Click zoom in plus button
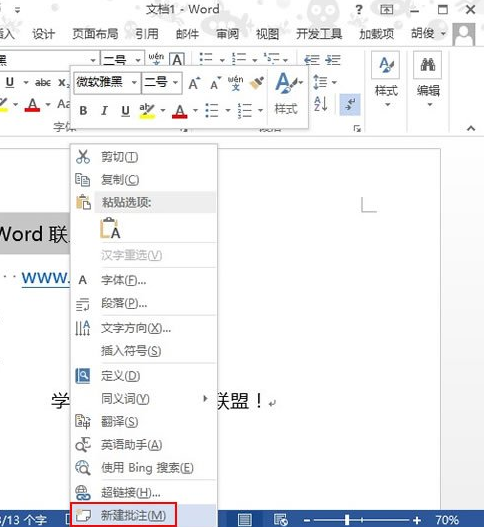 coord(417,521)
